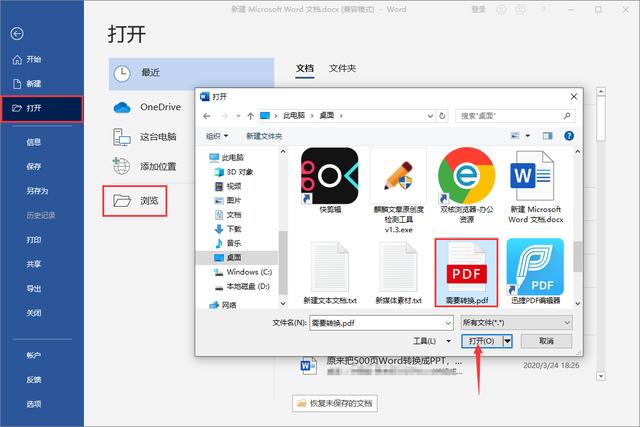Select Windows (C:) drive in tree
This screenshot has width=640, height=427.
click(x=243, y=272)
